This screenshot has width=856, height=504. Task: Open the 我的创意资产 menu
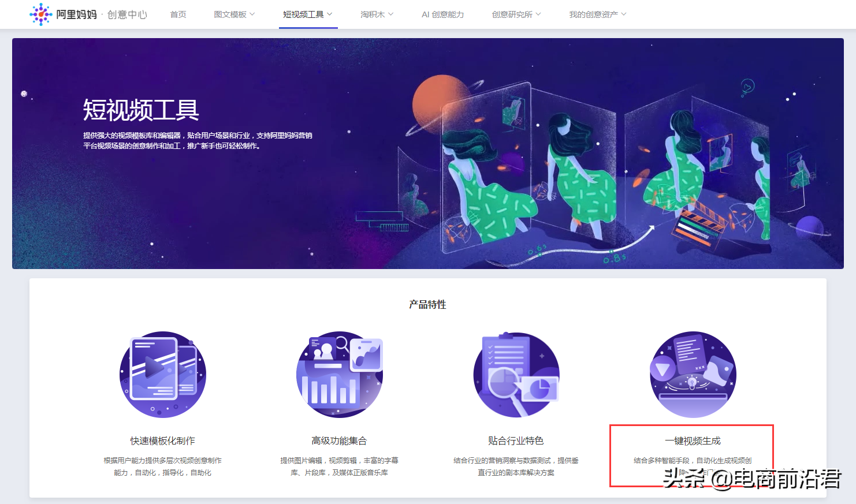point(593,14)
